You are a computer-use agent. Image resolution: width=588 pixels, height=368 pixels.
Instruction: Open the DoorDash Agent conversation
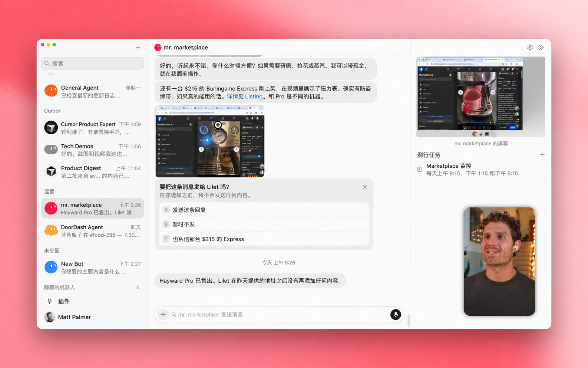point(92,231)
